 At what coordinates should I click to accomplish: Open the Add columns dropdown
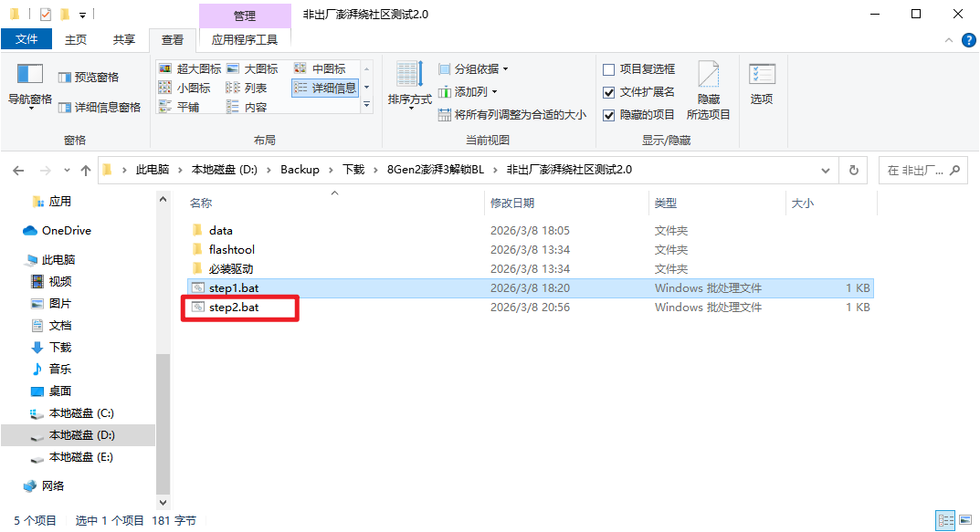coord(468,92)
